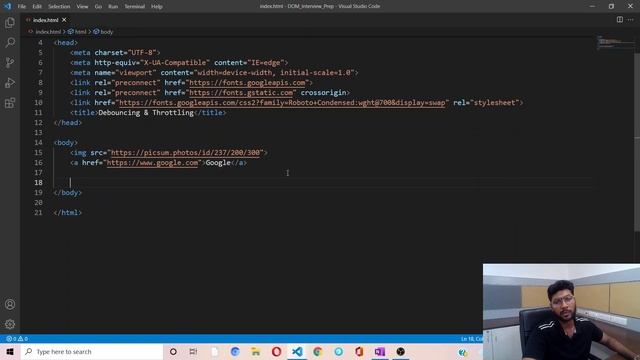
Task: Click line number 18 in the gutter
Action: coord(38,182)
